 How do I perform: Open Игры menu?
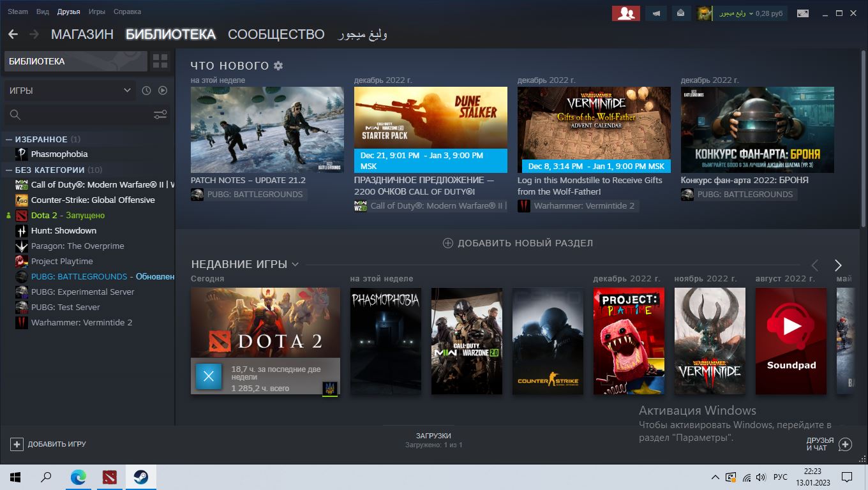[x=97, y=11]
